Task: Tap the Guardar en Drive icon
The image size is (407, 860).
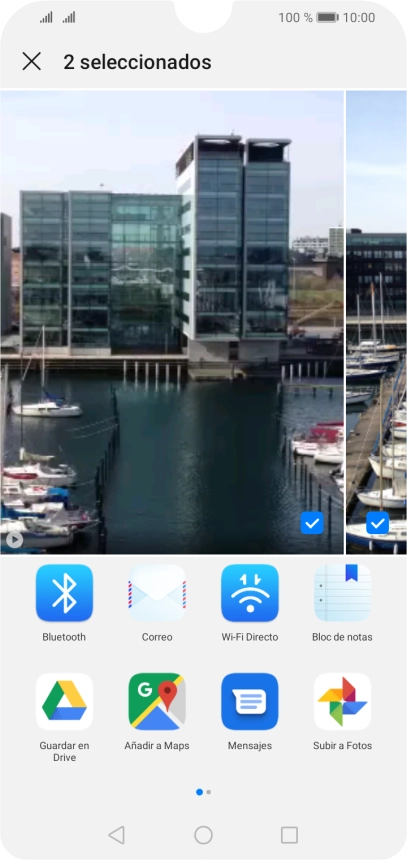Action: [64, 701]
